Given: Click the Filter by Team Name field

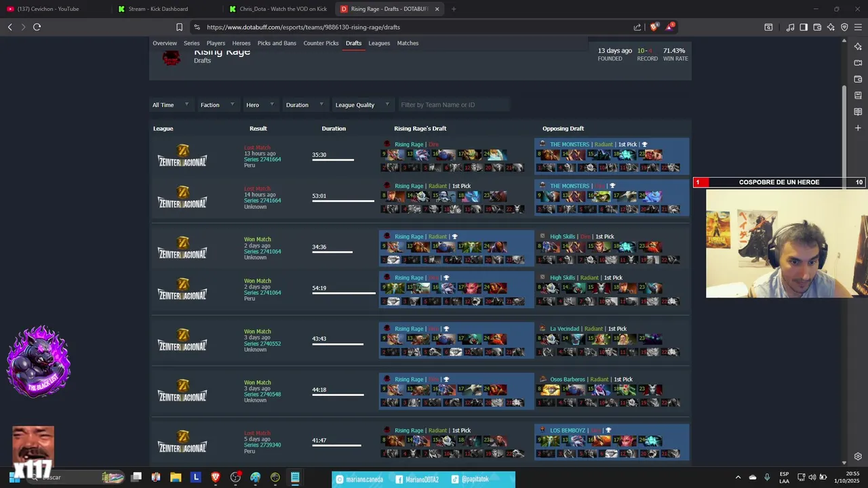Looking at the screenshot, I should 453,105.
